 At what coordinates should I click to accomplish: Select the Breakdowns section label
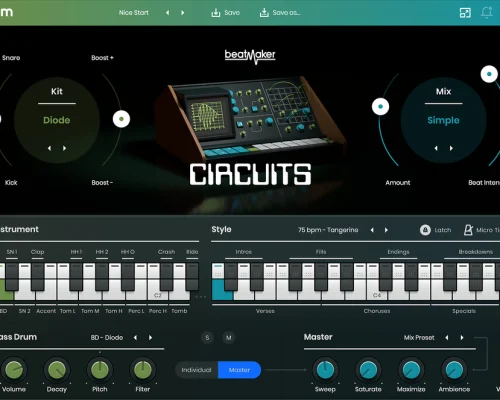click(x=476, y=252)
